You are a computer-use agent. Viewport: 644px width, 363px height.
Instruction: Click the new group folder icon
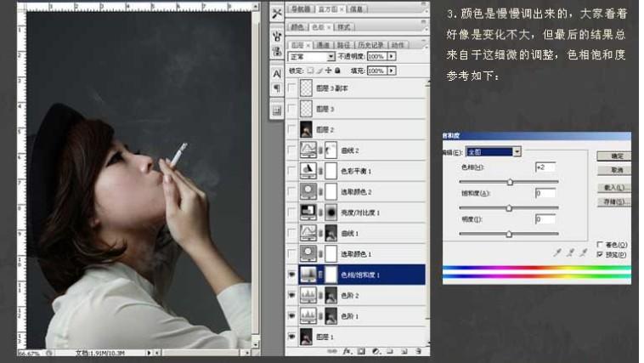click(389, 351)
